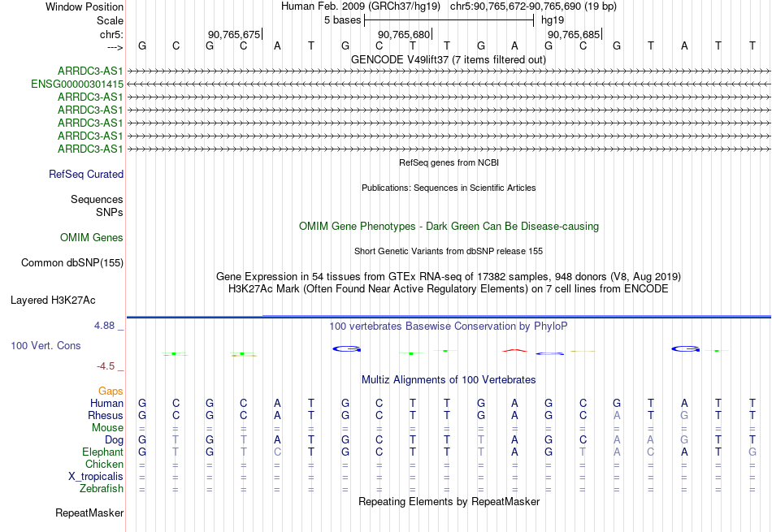
Task: Click the 100 Vert. Cons track label
Action: [46, 345]
